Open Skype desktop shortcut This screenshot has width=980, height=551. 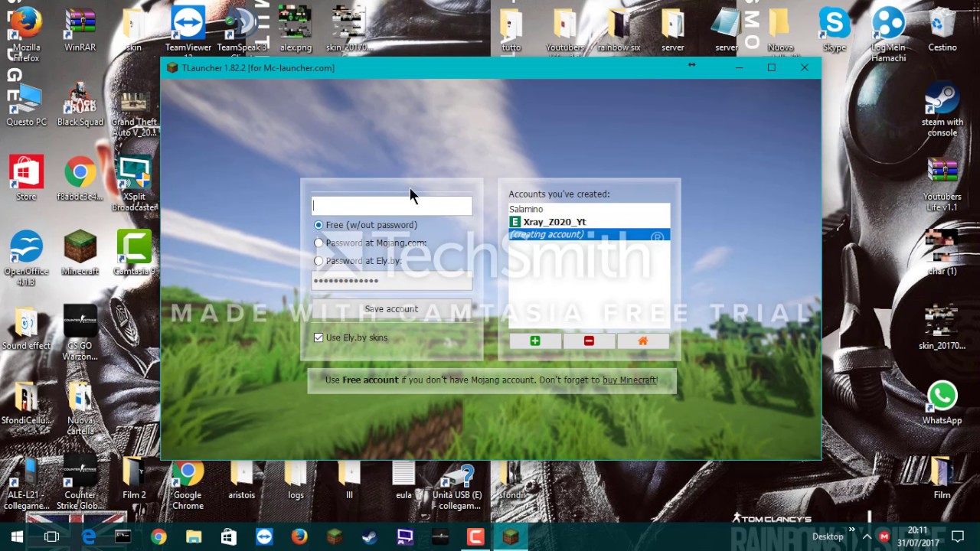pyautogui.click(x=835, y=31)
